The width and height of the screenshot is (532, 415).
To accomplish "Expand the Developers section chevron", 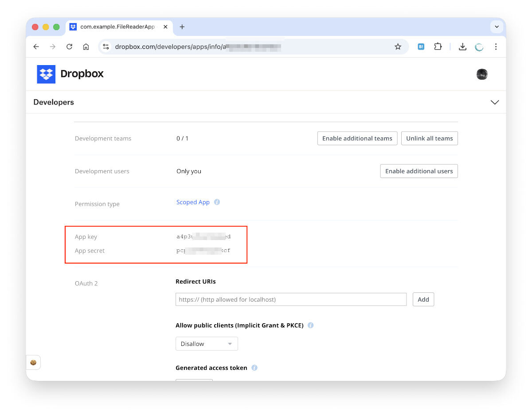I will click(x=495, y=102).
